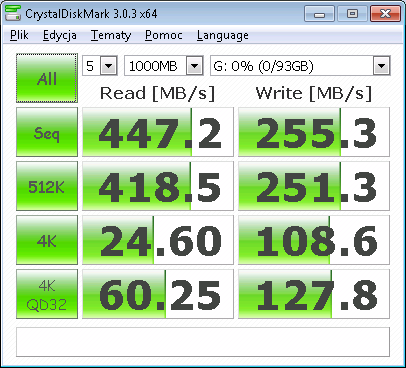
Task: Click the 4K QD32 read result 60.25
Action: pyautogui.click(x=158, y=294)
